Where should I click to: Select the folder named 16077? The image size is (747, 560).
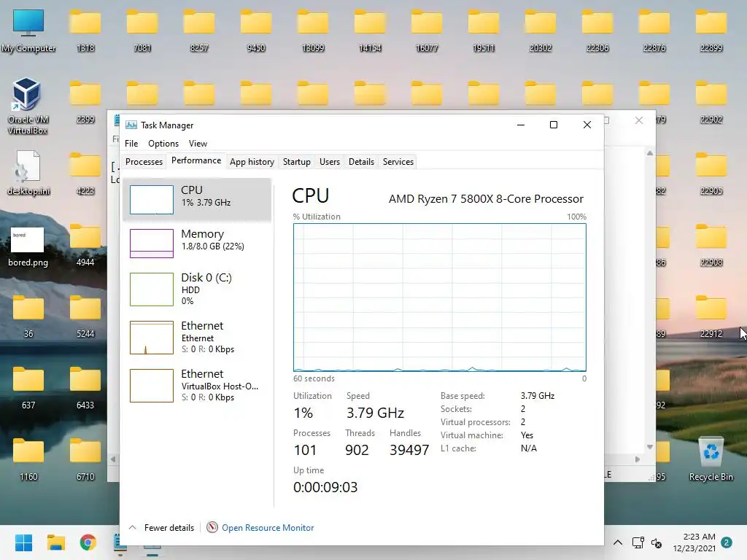[427, 31]
